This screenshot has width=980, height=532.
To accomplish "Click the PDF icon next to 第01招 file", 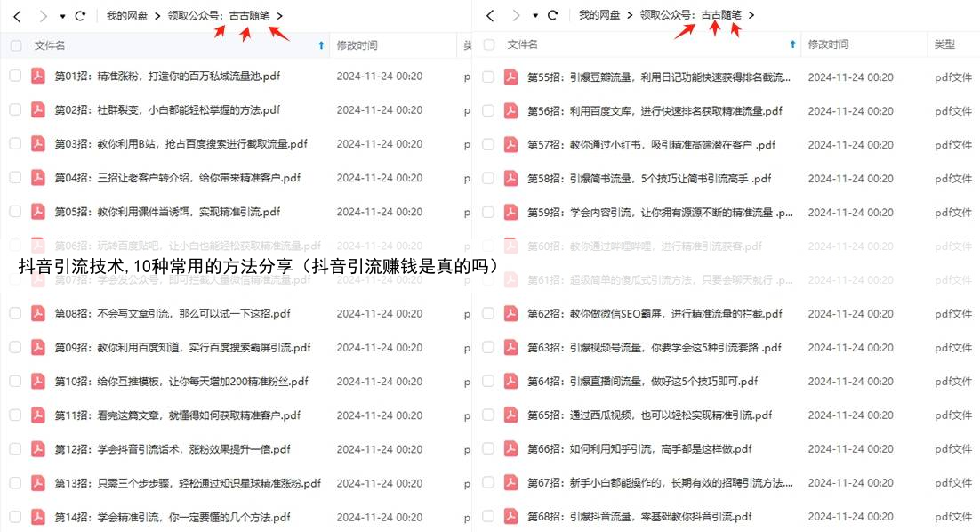I will 37,77.
